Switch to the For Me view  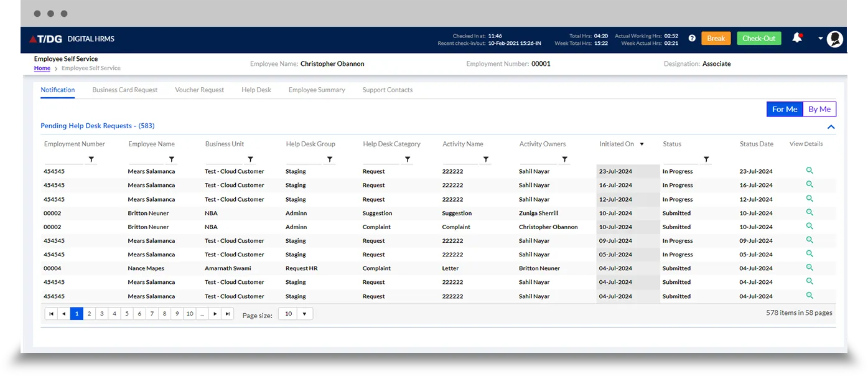tap(784, 109)
